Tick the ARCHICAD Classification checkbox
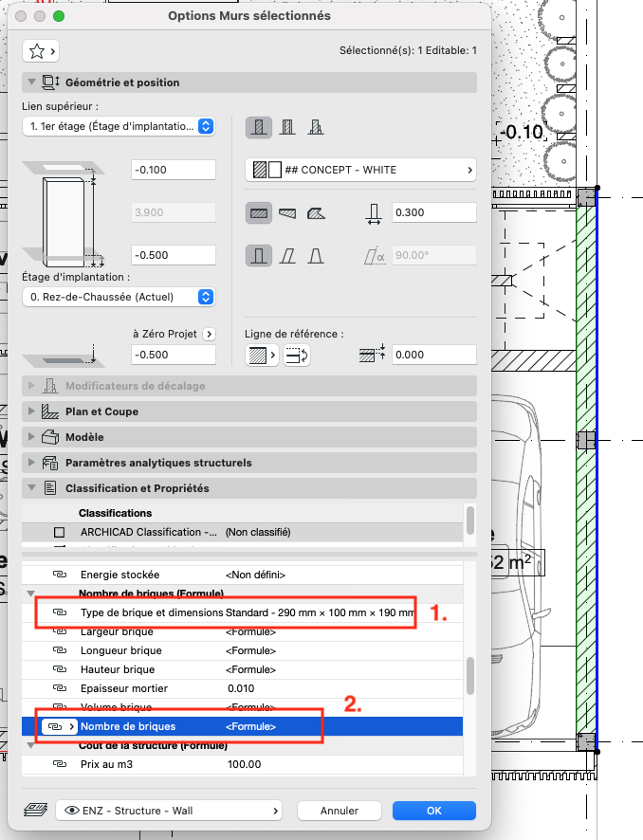The image size is (643, 840). point(60,533)
